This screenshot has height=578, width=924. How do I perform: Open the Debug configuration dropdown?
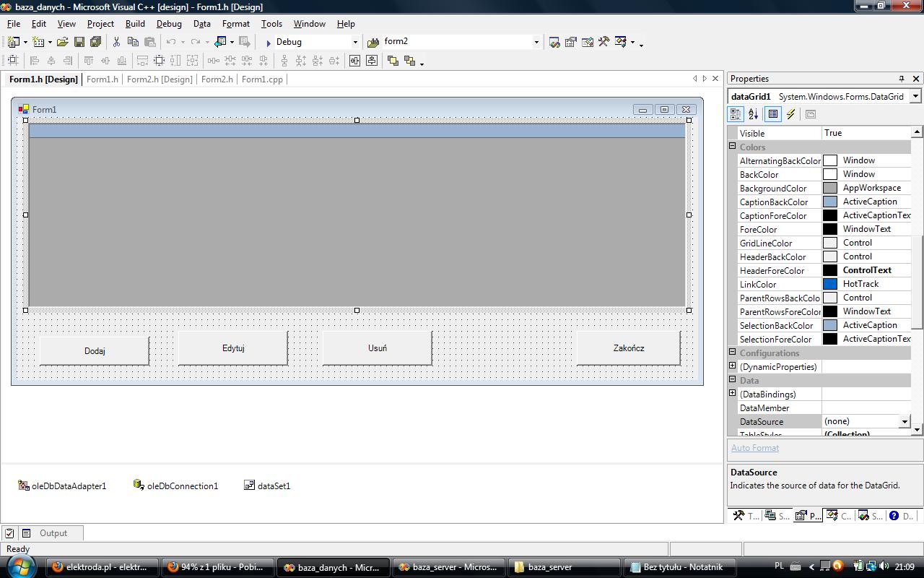(x=355, y=42)
